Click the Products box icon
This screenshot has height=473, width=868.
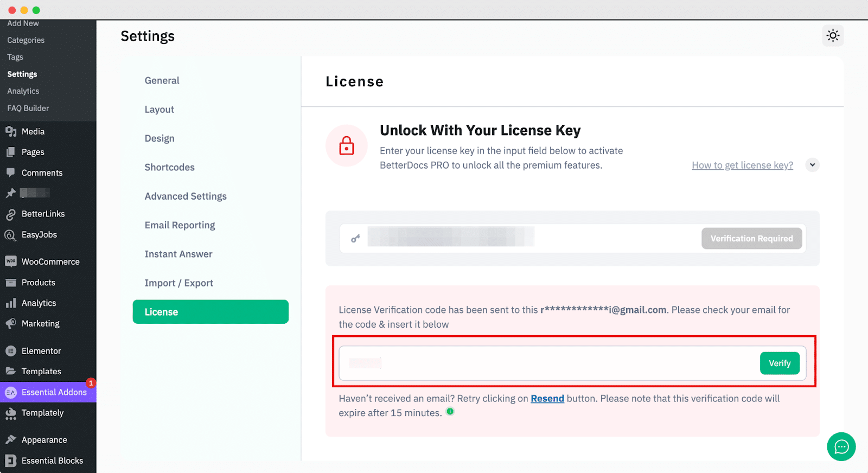[11, 283]
